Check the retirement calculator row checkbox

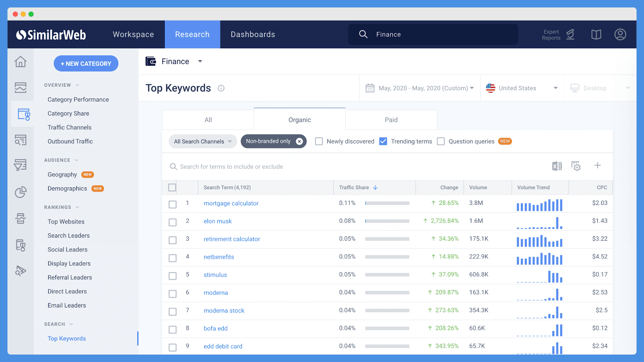(173, 240)
